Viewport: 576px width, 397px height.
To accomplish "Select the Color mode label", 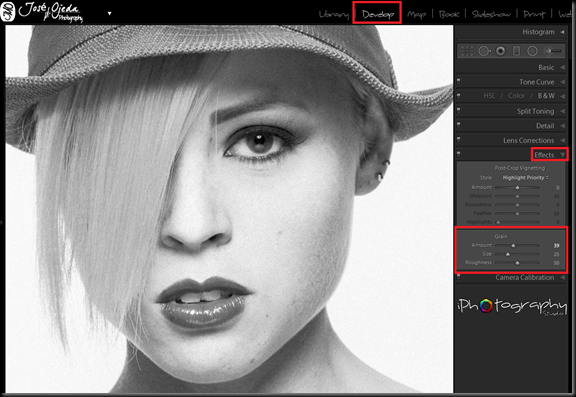I will pos(516,96).
